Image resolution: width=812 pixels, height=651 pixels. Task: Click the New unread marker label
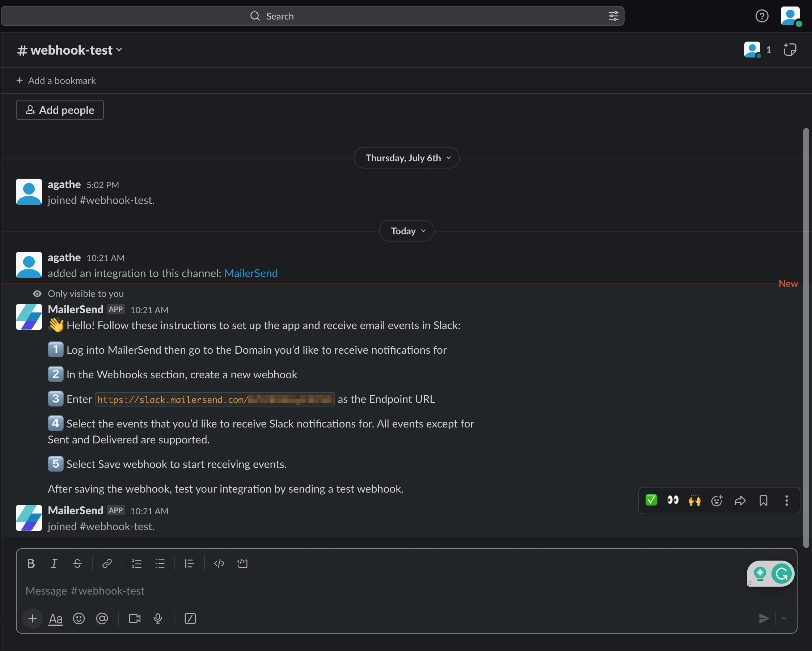[x=788, y=284]
